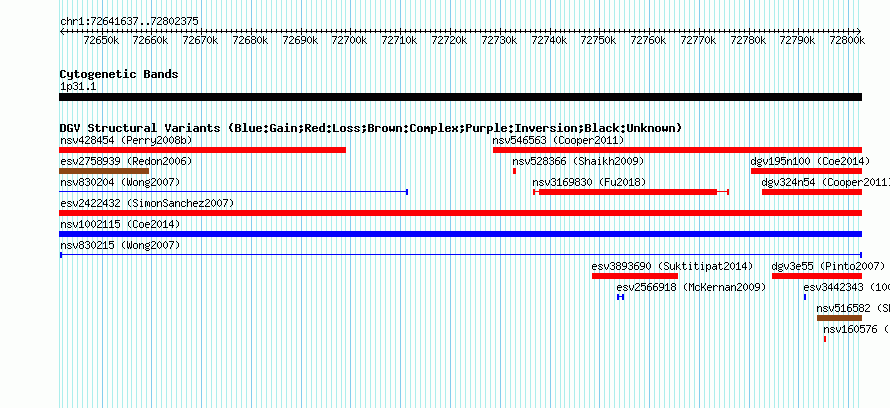Image resolution: width=890 pixels, height=408 pixels.
Task: Select nsv528366 (Shaikh2009) label
Action: coord(578,162)
